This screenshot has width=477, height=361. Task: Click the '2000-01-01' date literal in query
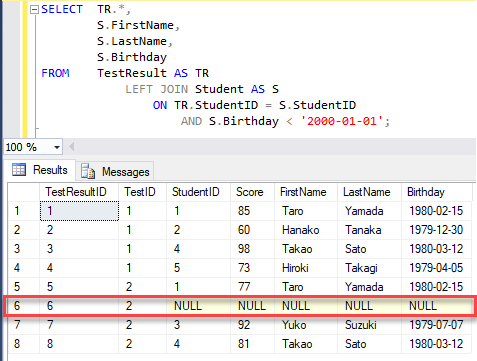tap(342, 121)
